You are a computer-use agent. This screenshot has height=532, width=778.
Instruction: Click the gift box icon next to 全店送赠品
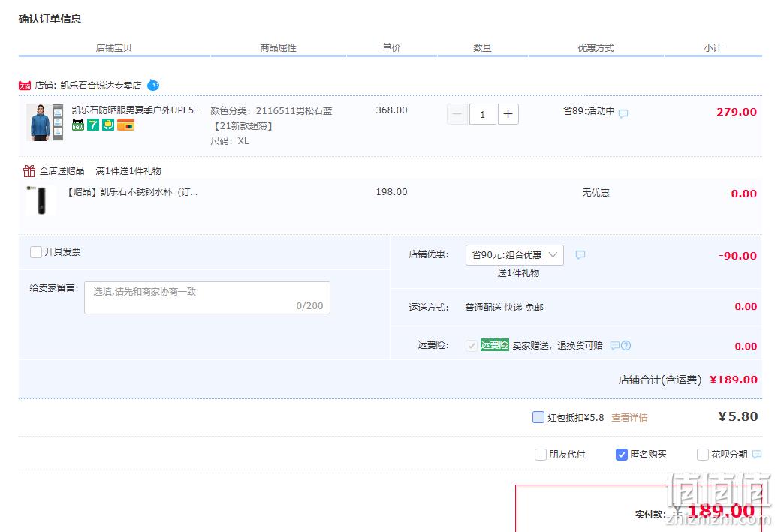pyautogui.click(x=29, y=171)
